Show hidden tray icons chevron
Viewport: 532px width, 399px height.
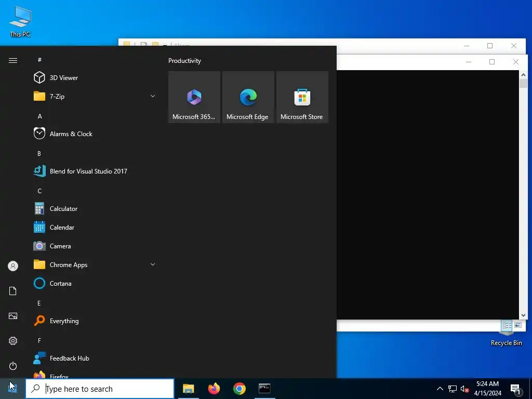point(440,389)
